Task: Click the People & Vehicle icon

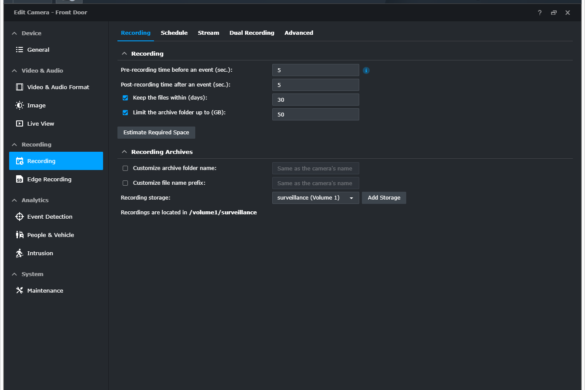Action: (19, 235)
